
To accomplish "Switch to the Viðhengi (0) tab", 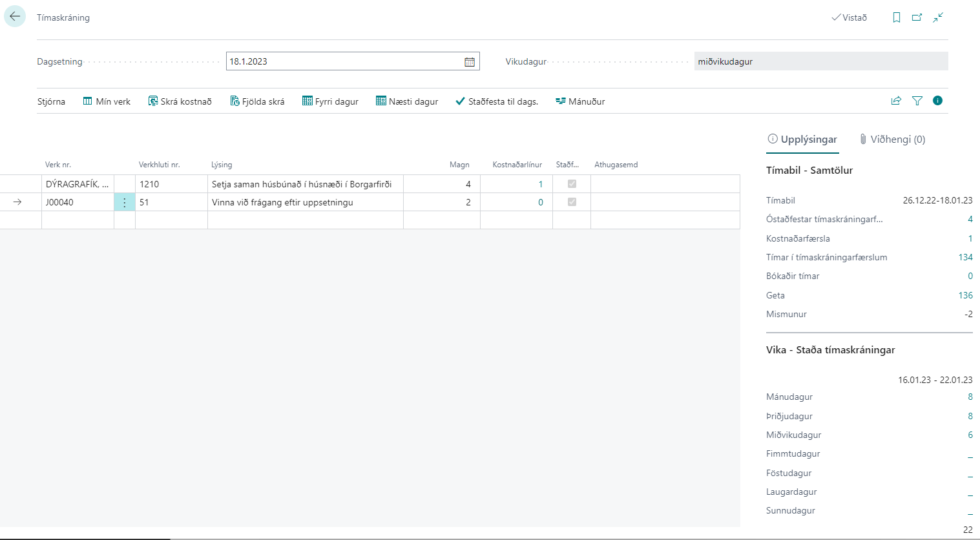I will 892,140.
